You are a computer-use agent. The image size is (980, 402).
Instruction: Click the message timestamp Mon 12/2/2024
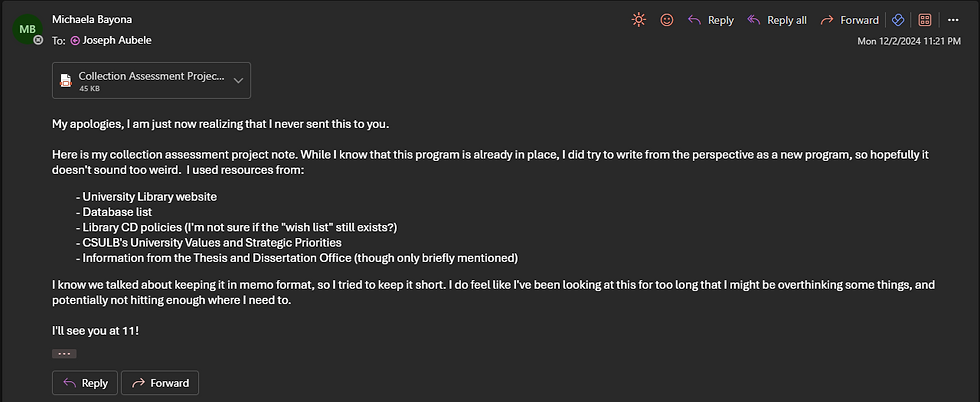click(x=914, y=41)
